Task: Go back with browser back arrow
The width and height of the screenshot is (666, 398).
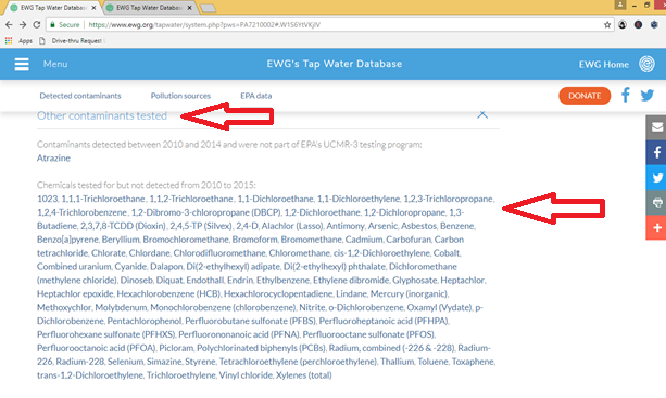Action: [x=8, y=25]
